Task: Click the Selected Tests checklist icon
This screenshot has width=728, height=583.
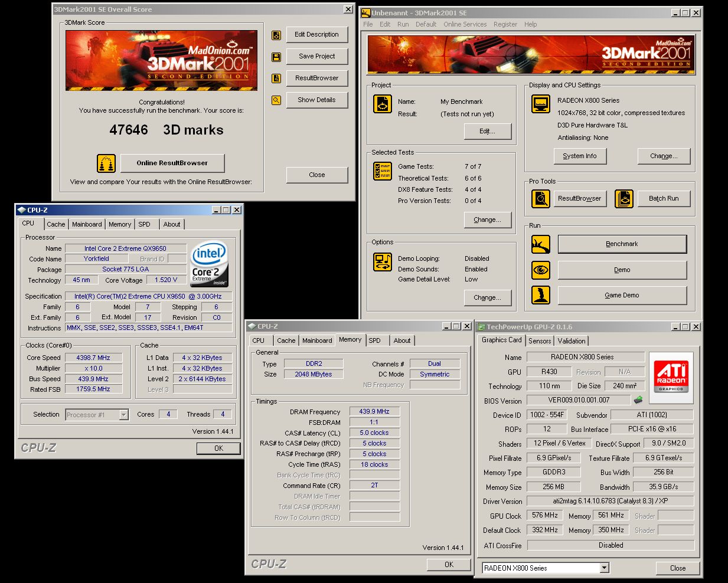Action: (x=383, y=171)
